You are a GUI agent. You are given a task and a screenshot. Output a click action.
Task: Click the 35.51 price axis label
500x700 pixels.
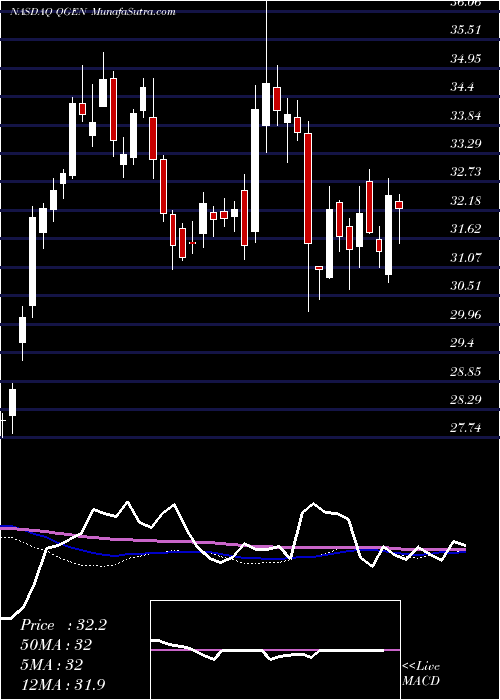tap(465, 30)
